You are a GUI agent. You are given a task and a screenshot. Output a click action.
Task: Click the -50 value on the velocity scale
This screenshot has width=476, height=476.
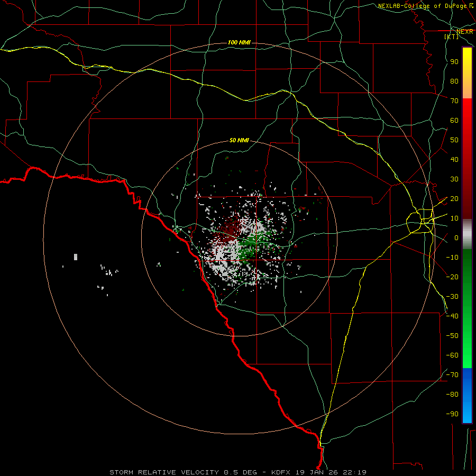(x=452, y=336)
